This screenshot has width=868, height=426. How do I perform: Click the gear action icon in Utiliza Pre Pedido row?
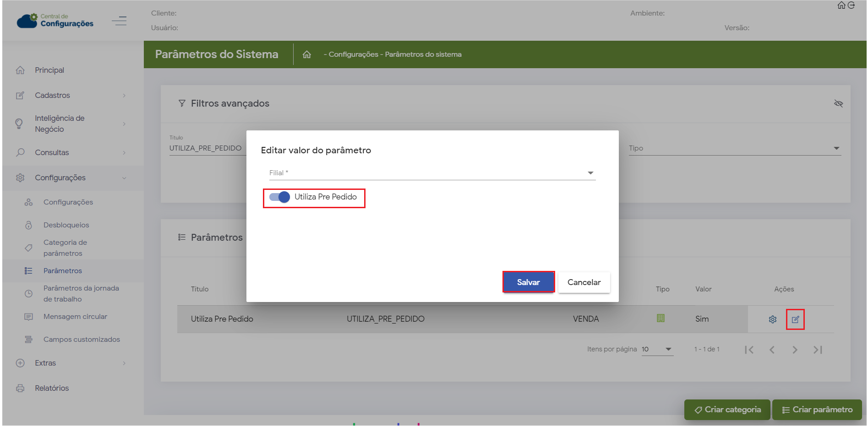773,319
